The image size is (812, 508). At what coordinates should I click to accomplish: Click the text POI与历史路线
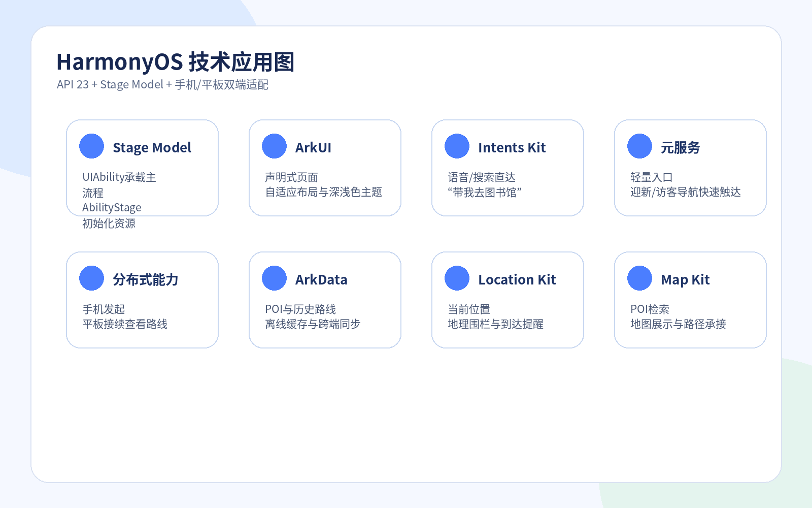click(x=300, y=309)
